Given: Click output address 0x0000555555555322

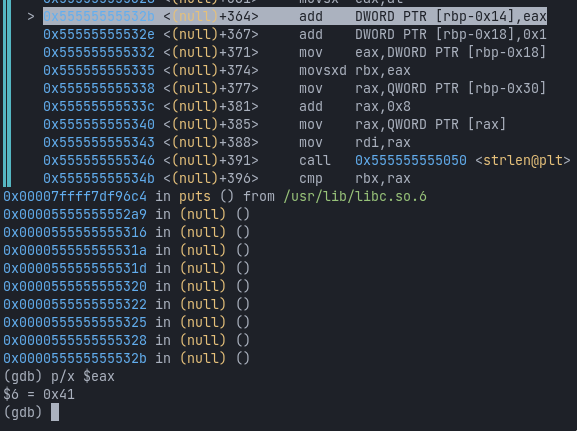Looking at the screenshot, I should [x=75, y=305].
